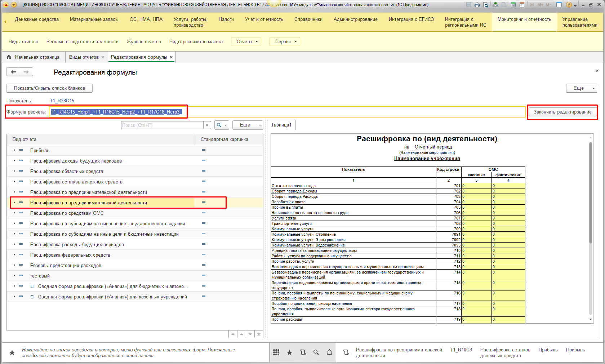Viewport: 605px width, 364px height.
Task: Open the Сервис dropdown menu
Action: [285, 42]
